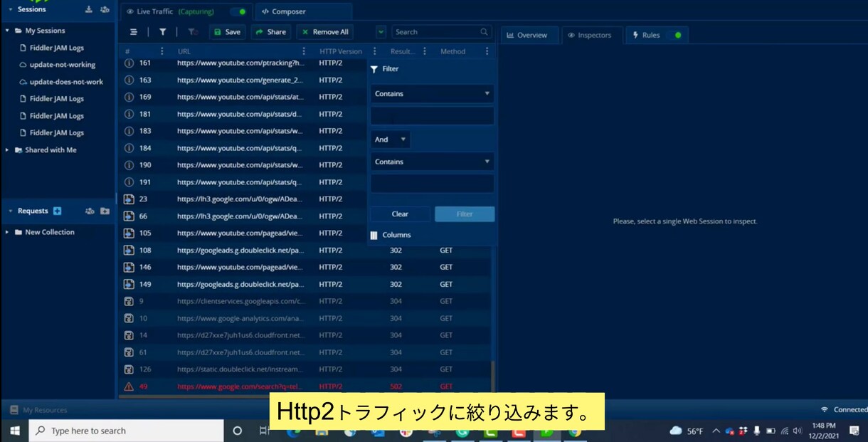
Task: Open the URL column three-dot menu
Action: click(x=304, y=51)
